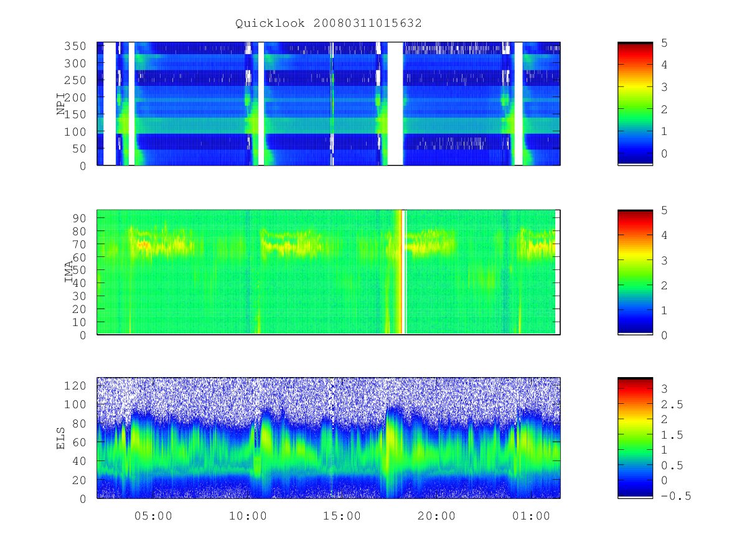Click the "2.5" label on ELS colorbar
This screenshot has height=560, width=747.
pos(671,404)
